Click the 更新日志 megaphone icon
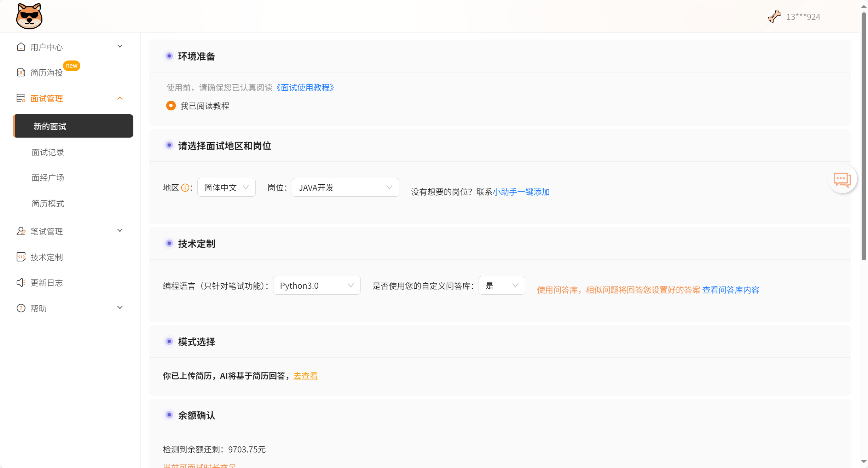 (x=21, y=283)
